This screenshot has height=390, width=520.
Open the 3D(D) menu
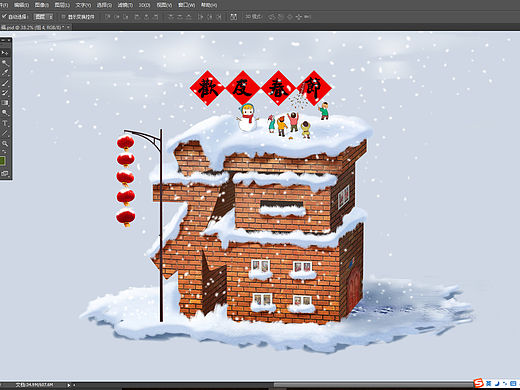point(144,5)
